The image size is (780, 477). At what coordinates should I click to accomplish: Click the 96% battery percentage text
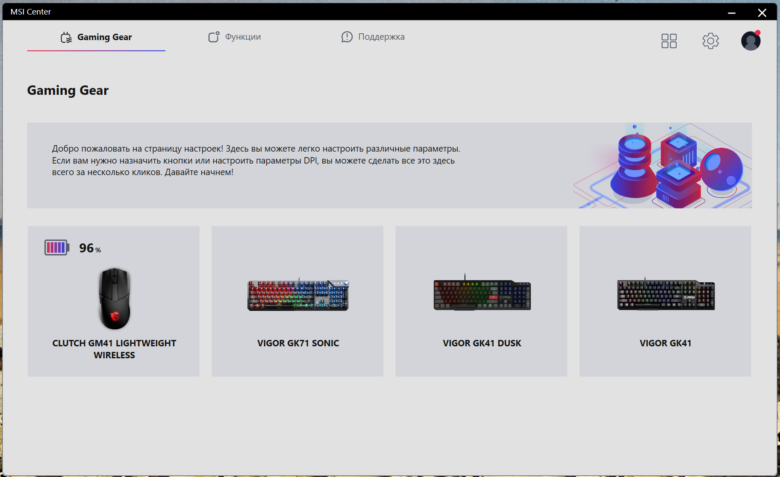pyautogui.click(x=90, y=248)
